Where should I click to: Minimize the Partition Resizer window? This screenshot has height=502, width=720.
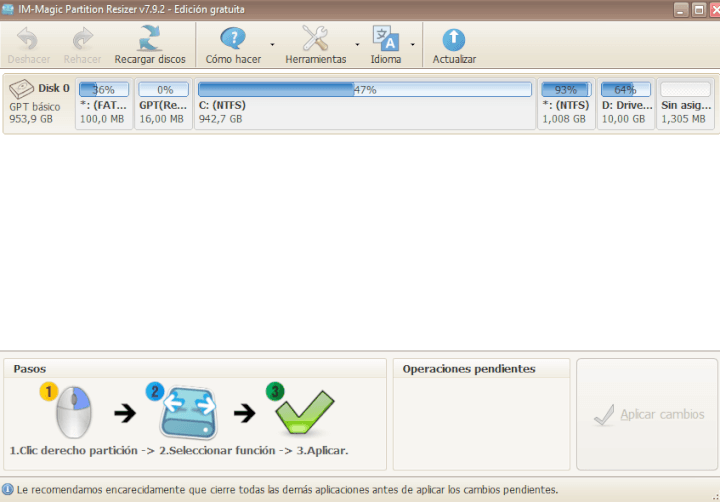(681, 10)
